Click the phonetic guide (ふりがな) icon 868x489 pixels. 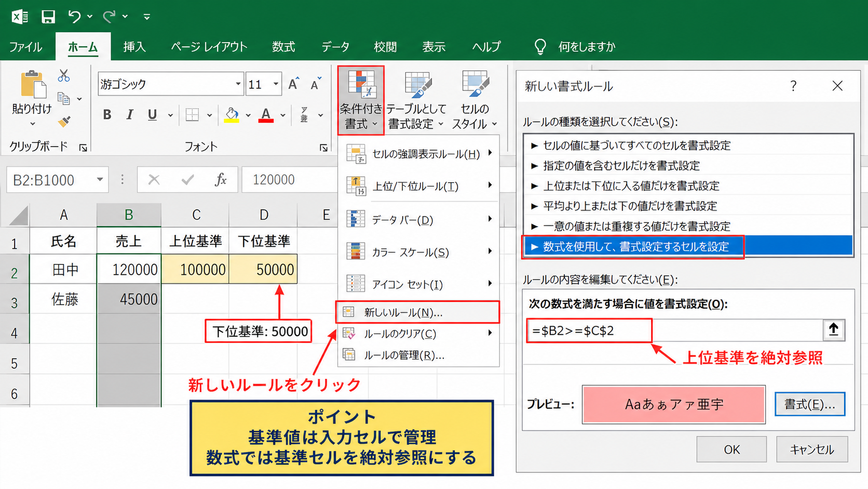tap(304, 115)
